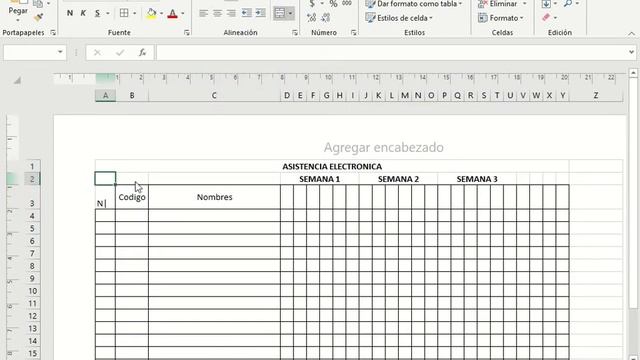This screenshot has height=360, width=640.
Task: Click inside the Name Box field
Action: [x=29, y=52]
